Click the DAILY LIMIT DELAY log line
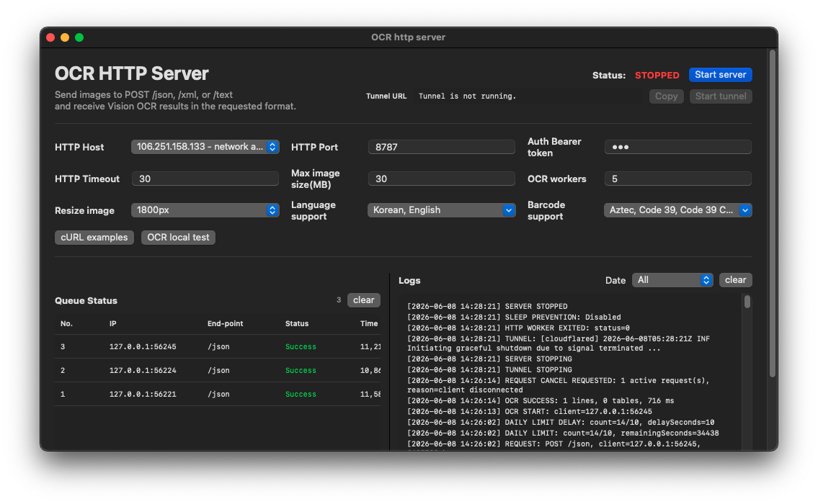Image resolution: width=818 pixels, height=504 pixels. [x=561, y=422]
